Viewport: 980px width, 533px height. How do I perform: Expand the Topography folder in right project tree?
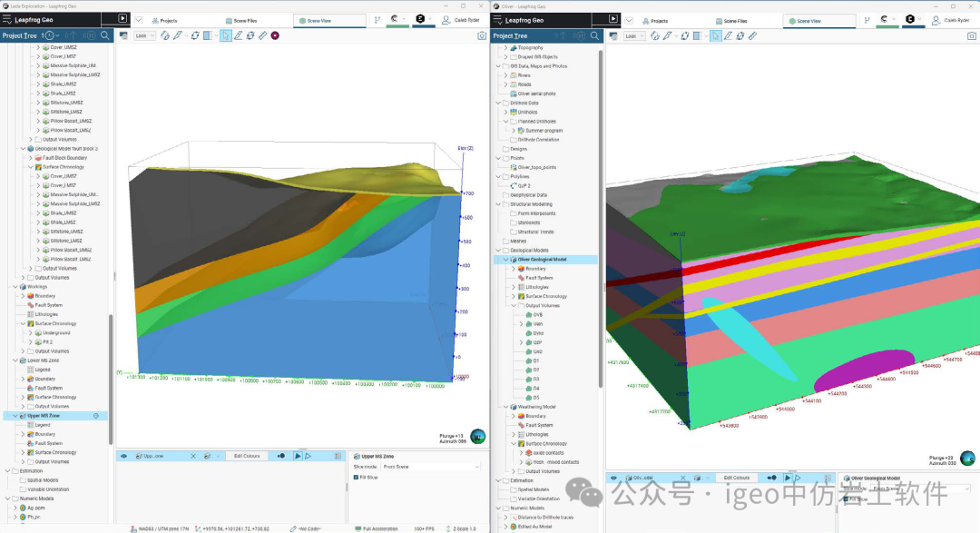505,47
